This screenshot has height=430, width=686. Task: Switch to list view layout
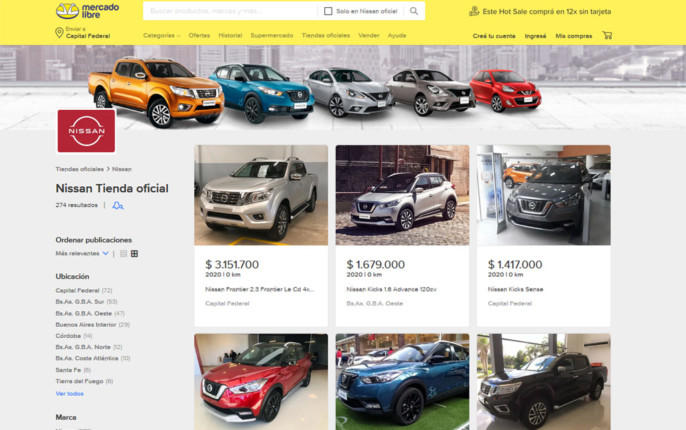click(123, 254)
